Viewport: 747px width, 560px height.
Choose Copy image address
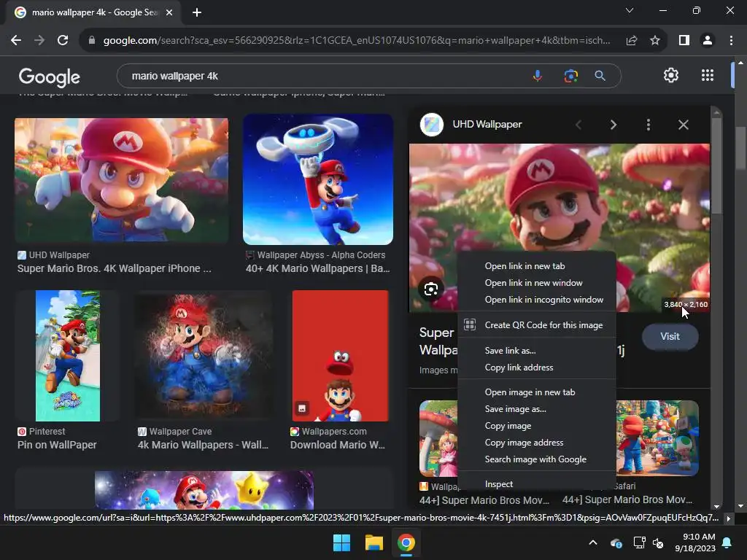click(x=524, y=443)
